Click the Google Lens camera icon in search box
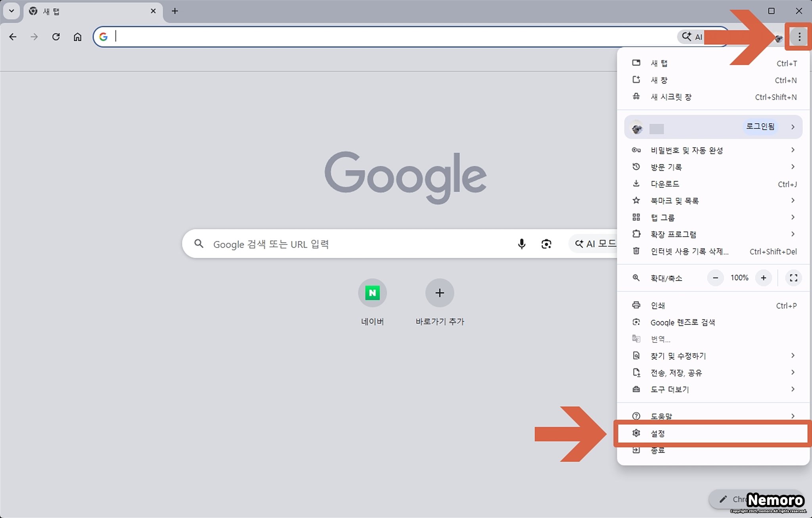Viewport: 812px width, 518px height. 546,244
